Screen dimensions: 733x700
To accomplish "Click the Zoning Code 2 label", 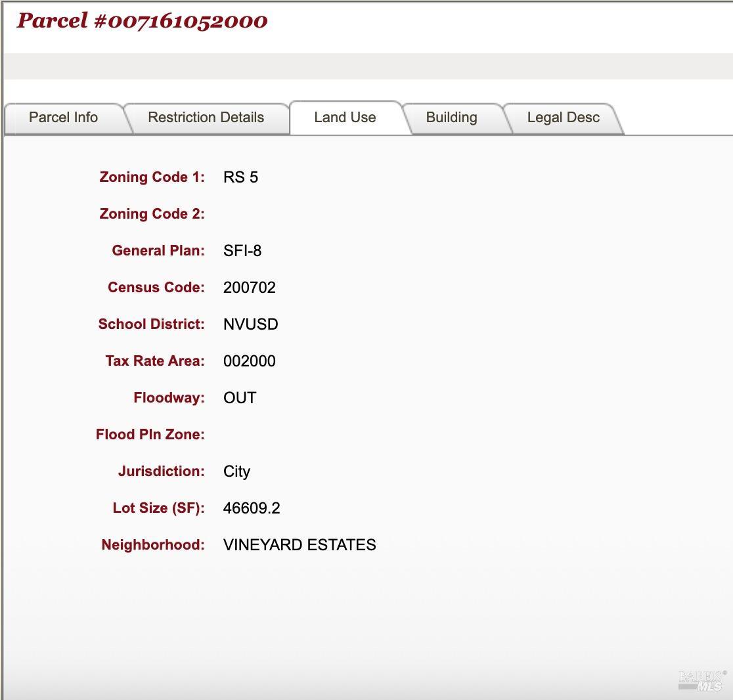I will tap(152, 214).
